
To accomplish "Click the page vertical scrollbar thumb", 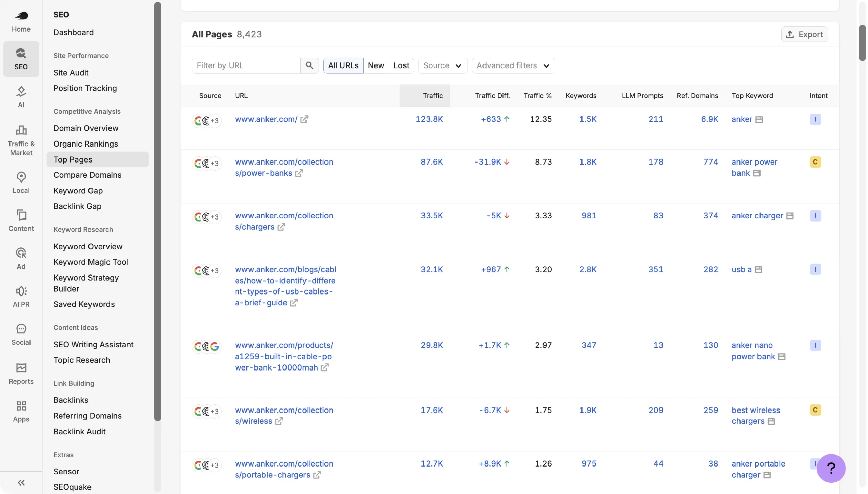I will 862,43.
